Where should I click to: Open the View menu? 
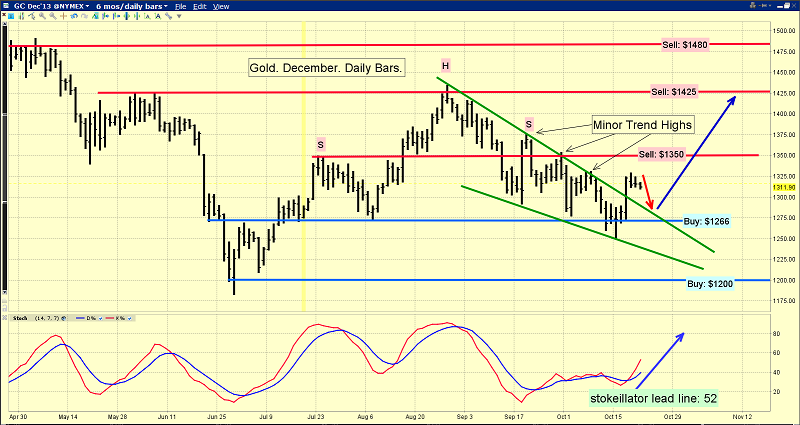tap(221, 7)
